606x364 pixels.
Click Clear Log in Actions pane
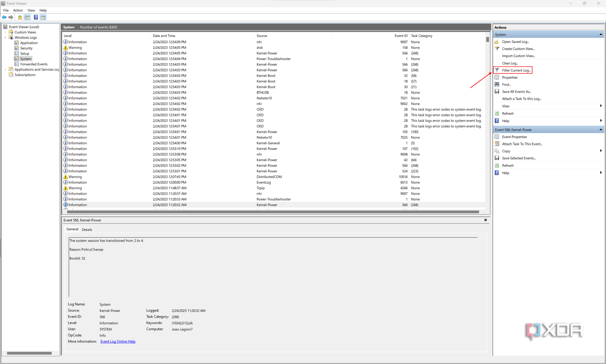[x=510, y=63]
